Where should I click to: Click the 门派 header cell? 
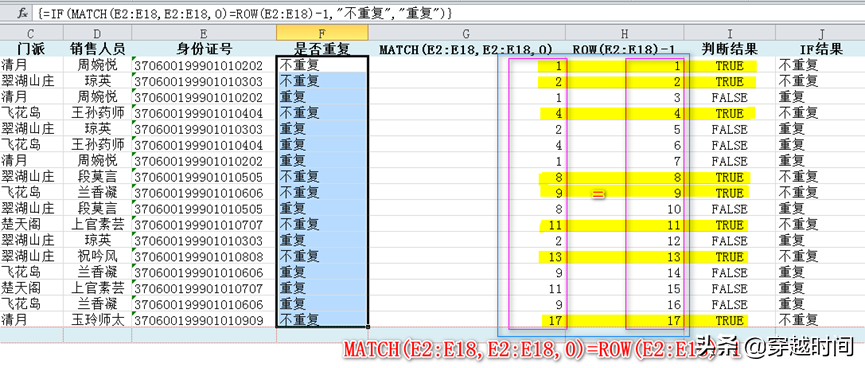(x=31, y=49)
